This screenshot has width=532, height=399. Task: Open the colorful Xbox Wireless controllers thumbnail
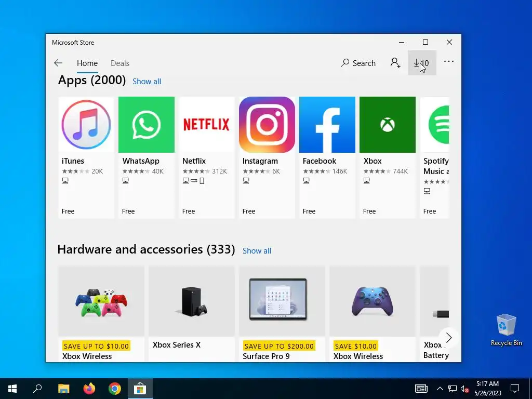click(x=101, y=301)
